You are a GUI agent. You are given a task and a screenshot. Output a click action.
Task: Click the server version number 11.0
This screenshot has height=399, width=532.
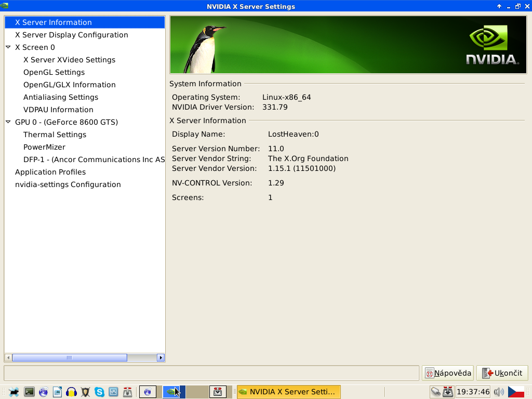276,149
